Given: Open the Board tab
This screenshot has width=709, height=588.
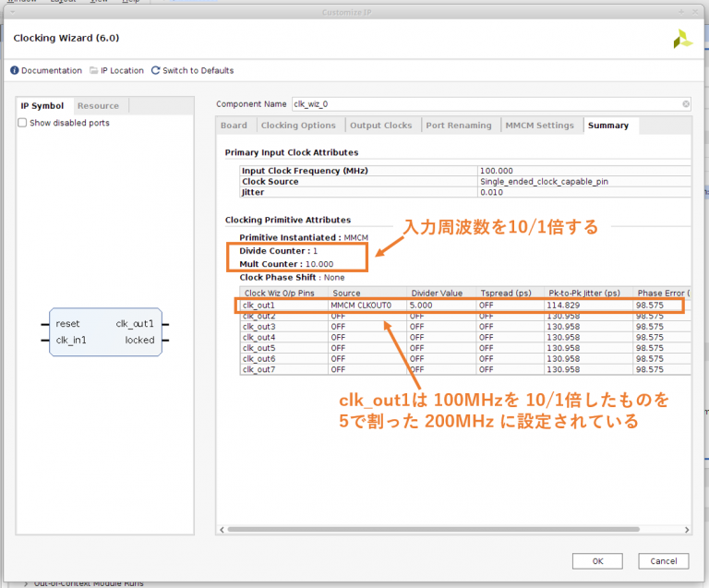Looking at the screenshot, I should pyautogui.click(x=234, y=126).
